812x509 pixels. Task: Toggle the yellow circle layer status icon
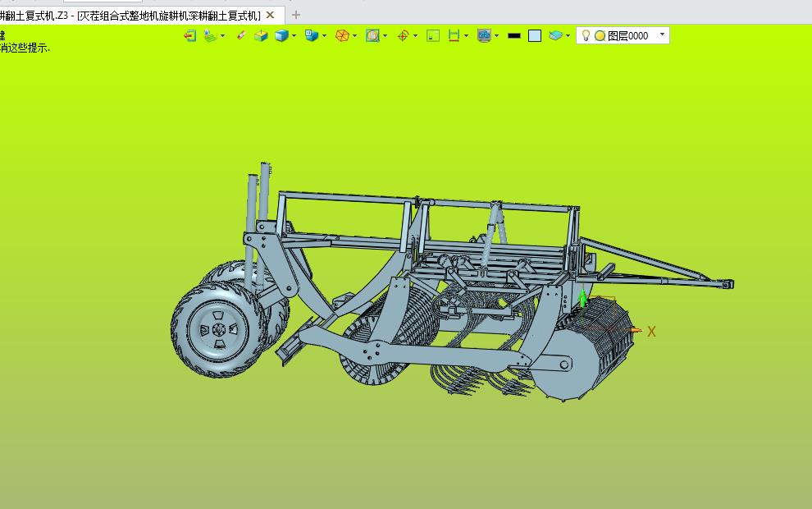pos(600,35)
